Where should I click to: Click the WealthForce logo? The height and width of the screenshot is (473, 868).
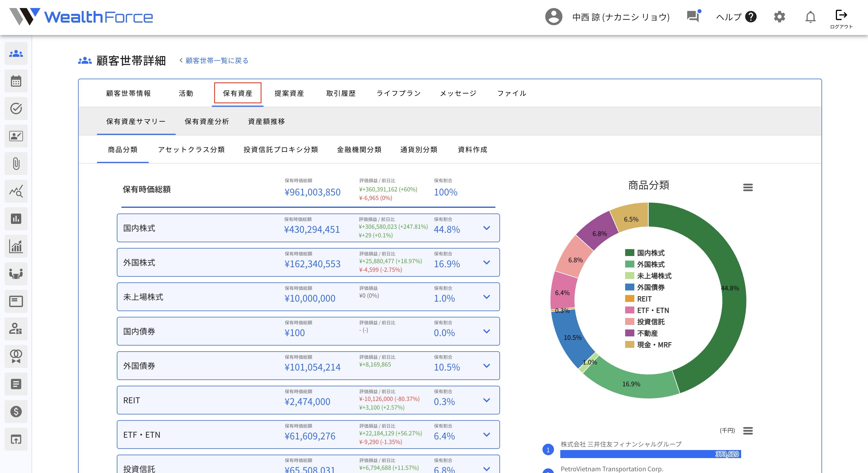(x=81, y=17)
